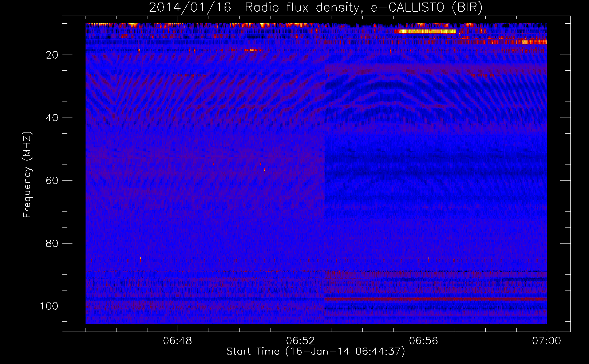Click the "06:52" time tick label
Image resolution: width=589 pixels, height=364 pixels.
(301, 341)
